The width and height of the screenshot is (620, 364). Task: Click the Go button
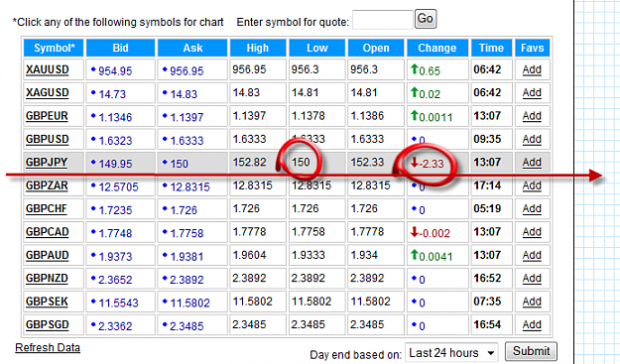pos(426,19)
